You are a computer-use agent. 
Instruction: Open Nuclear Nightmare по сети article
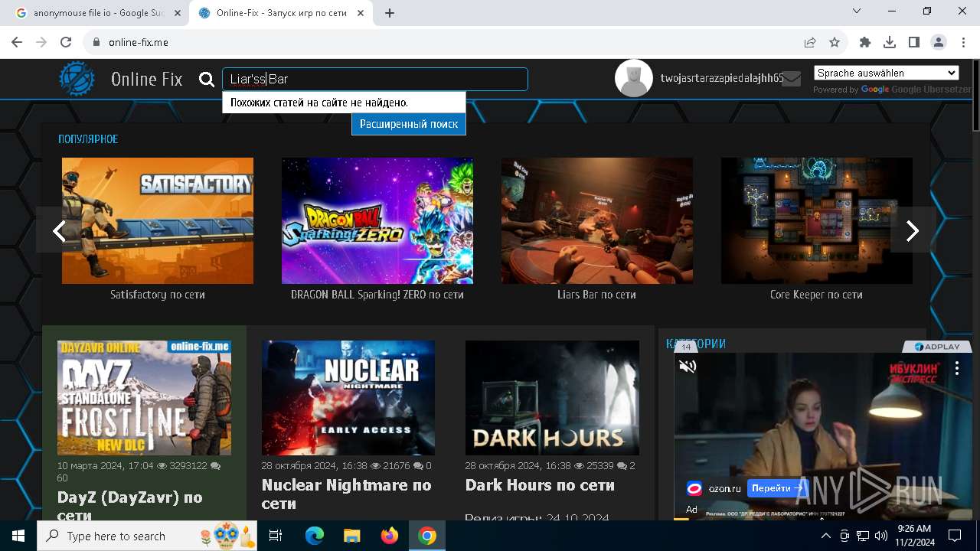(347, 494)
